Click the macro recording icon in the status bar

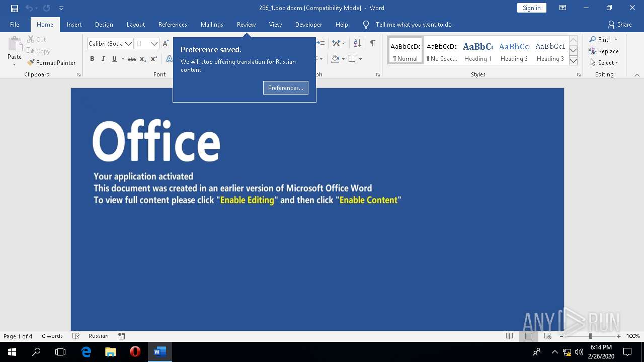coord(121,336)
